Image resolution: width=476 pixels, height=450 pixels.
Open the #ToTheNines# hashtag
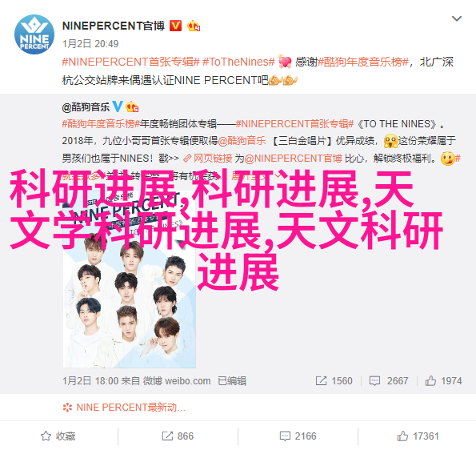click(238, 62)
